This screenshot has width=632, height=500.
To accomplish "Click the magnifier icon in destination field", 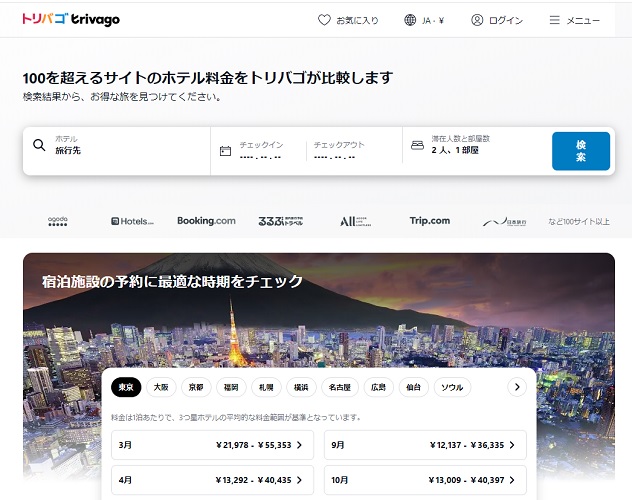I will click(x=40, y=146).
